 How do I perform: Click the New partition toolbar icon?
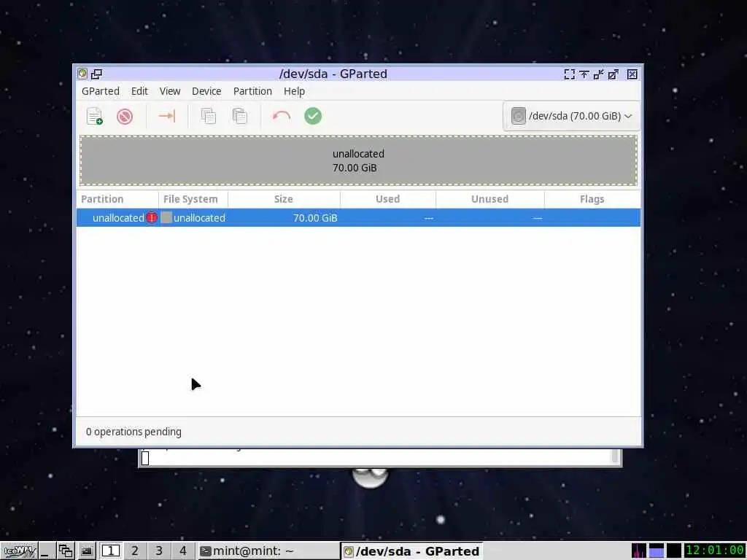tap(94, 116)
